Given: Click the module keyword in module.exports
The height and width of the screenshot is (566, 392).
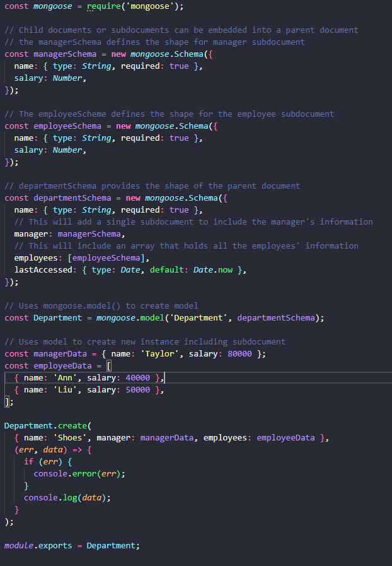Looking at the screenshot, I should [x=19, y=546].
